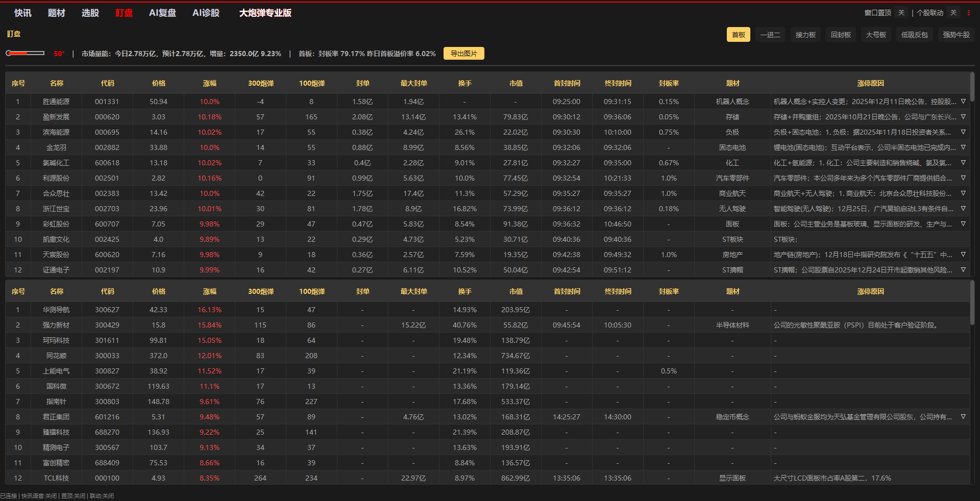Expand 合众思壮 reason disclosure triangle
Screen dimensions: 980x501
click(963, 193)
